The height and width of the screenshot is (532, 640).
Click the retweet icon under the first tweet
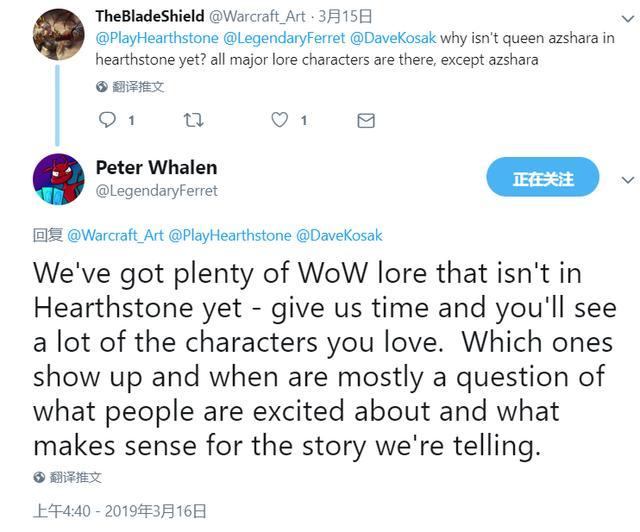point(194,120)
